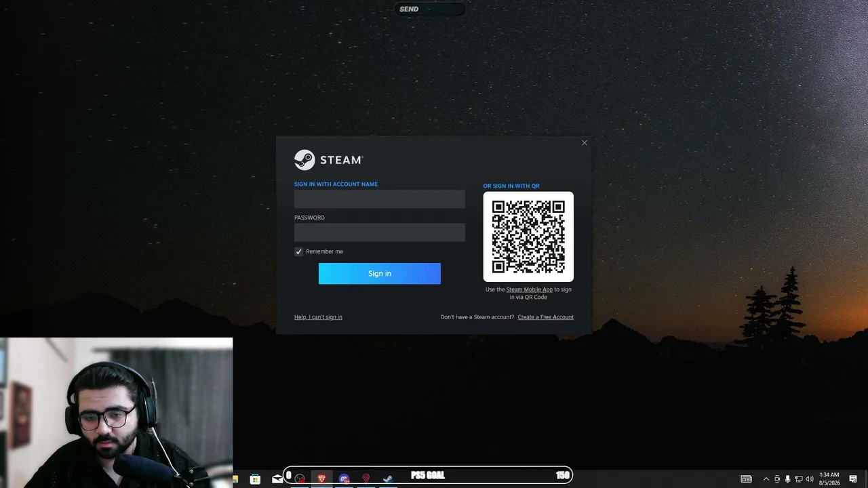This screenshot has width=868, height=488.
Task: Click the QR code sign-in image
Action: coord(528,237)
